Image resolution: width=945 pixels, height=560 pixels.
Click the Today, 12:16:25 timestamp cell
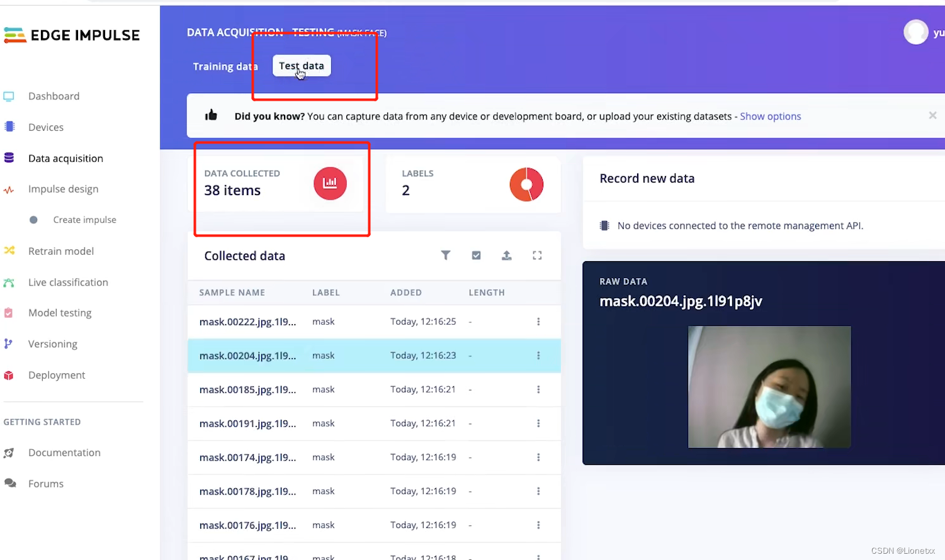click(x=423, y=322)
